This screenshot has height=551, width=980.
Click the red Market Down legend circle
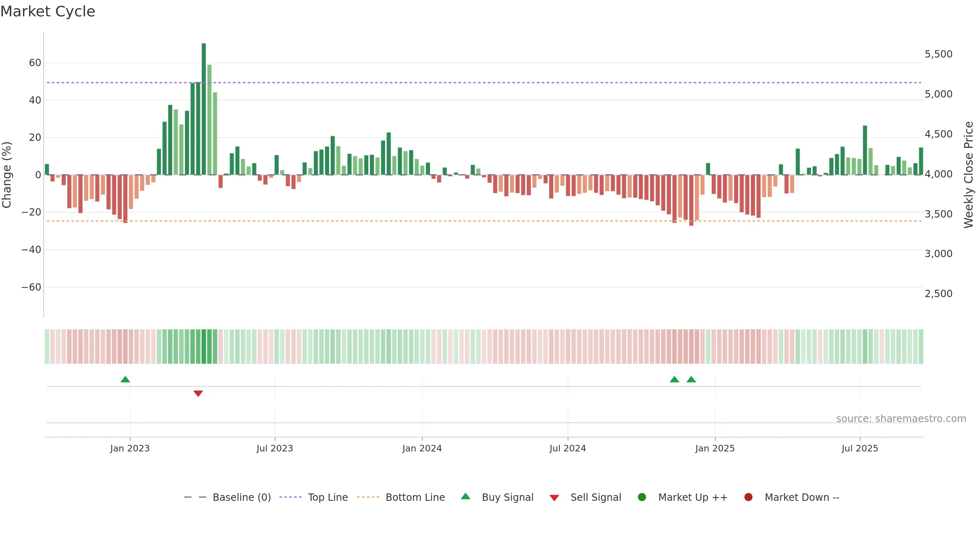pos(748,497)
